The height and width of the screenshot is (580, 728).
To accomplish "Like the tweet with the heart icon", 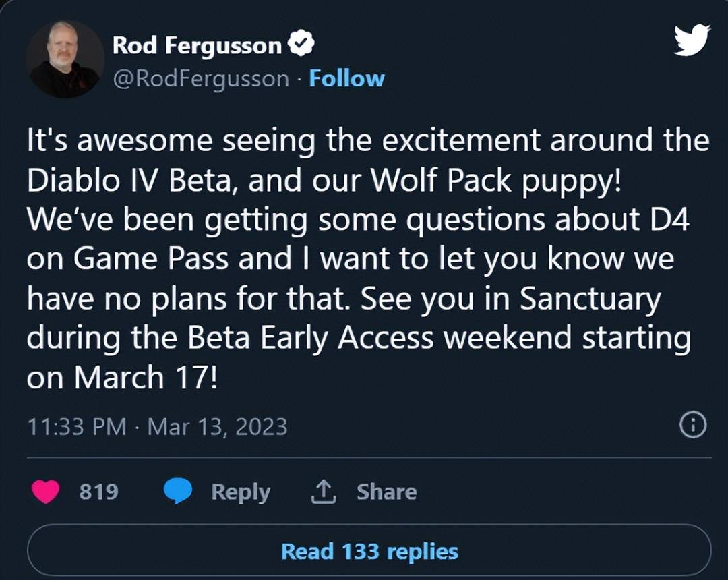I will (x=46, y=492).
